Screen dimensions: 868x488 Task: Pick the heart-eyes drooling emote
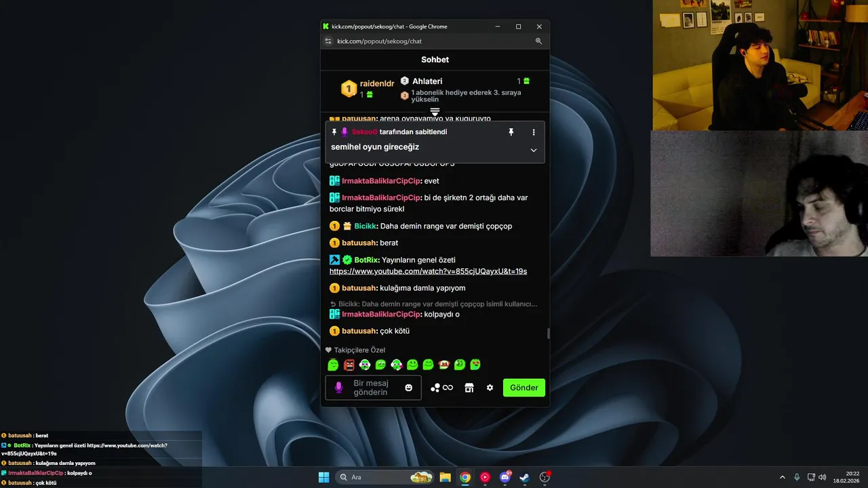pos(475,365)
